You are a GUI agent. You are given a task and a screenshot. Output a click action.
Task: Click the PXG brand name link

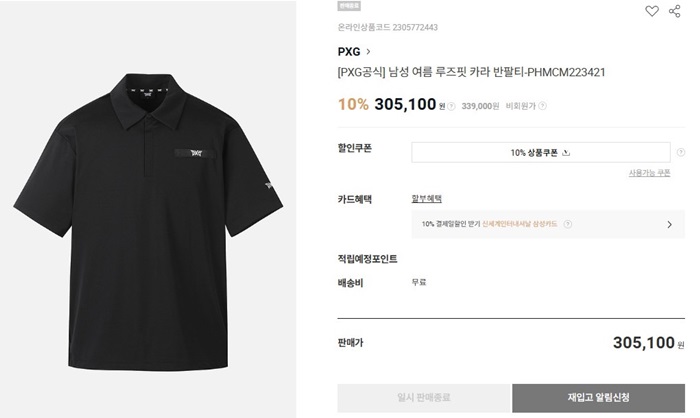(349, 50)
